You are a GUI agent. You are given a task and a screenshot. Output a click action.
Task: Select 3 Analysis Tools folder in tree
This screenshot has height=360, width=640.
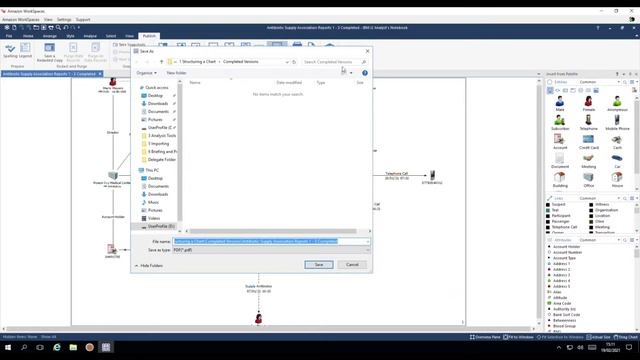pyautogui.click(x=162, y=136)
